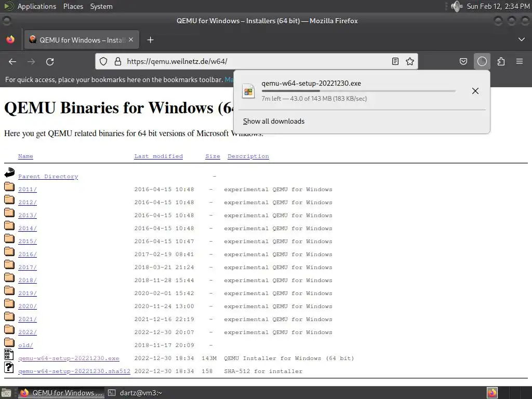This screenshot has height=399, width=532.
Task: Click the folder icon beside 2022/
Action: coord(9,329)
